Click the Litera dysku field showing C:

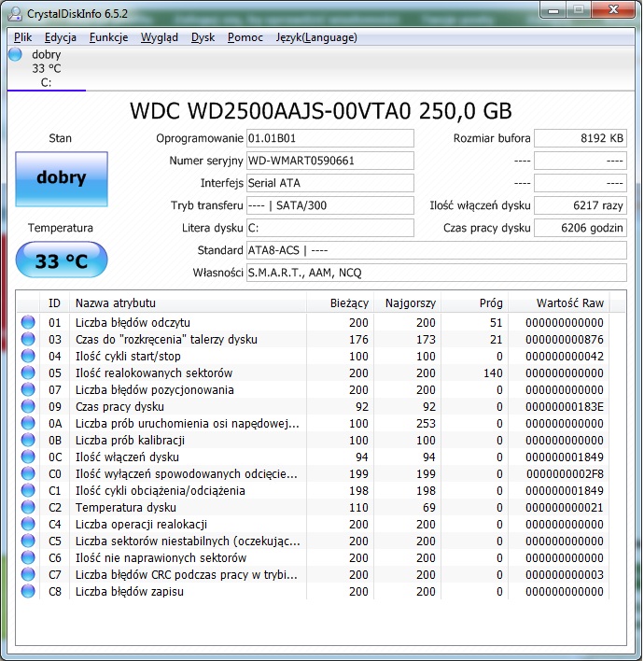[x=330, y=228]
